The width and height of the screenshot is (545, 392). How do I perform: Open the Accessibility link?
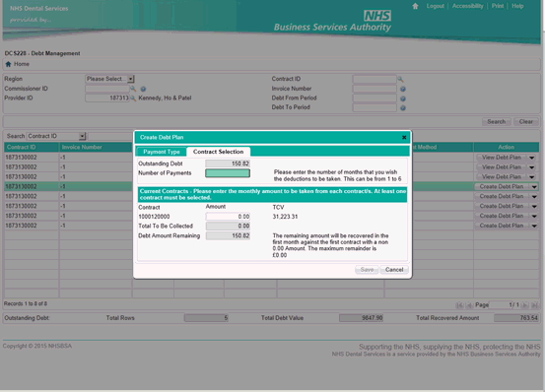(x=467, y=6)
